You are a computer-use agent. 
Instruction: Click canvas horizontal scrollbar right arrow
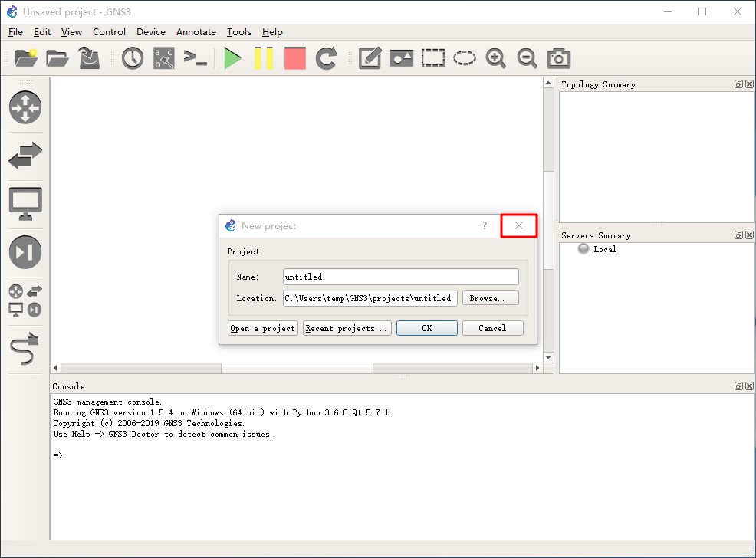pos(537,368)
